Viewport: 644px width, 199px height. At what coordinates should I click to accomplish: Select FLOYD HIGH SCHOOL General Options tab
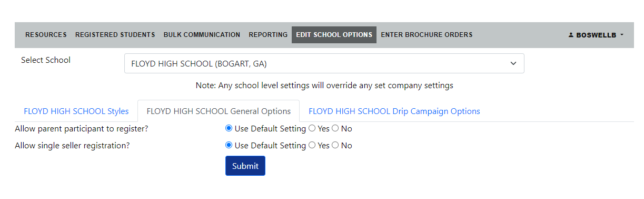(x=219, y=111)
